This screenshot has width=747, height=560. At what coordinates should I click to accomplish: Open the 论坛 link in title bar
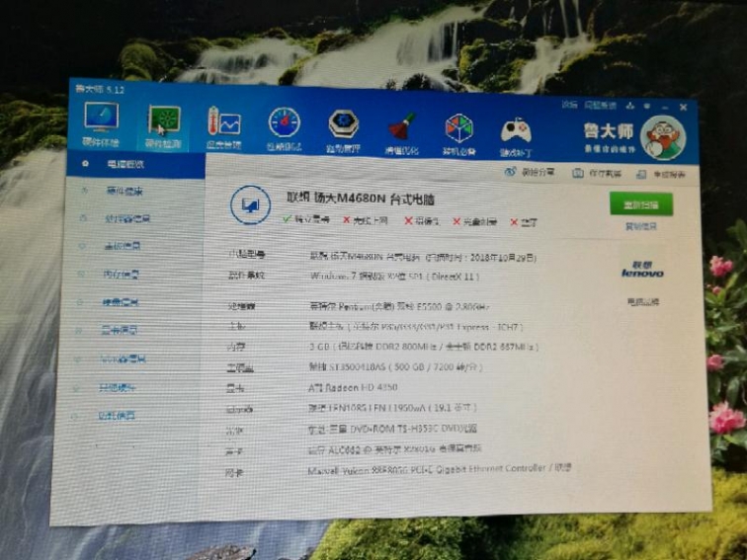(569, 105)
